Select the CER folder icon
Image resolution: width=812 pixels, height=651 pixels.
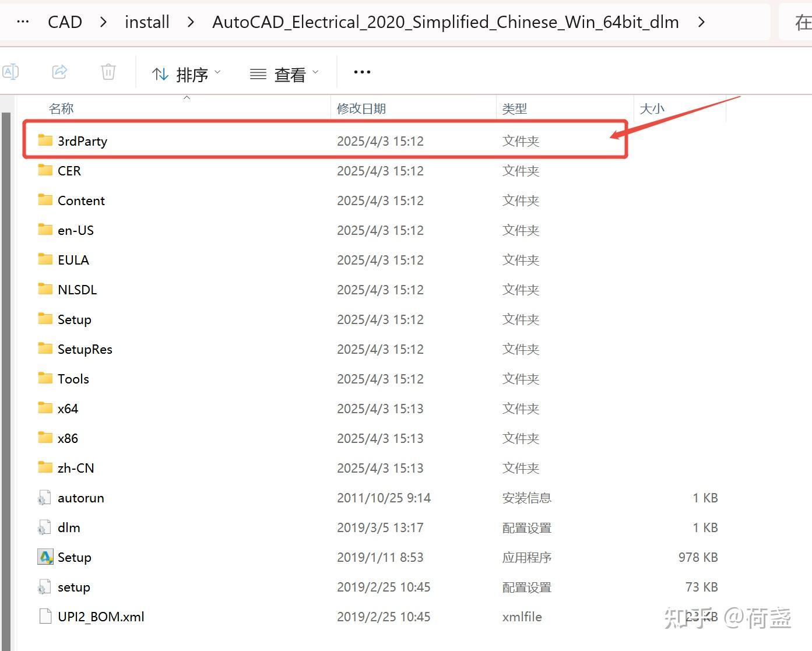pos(45,170)
